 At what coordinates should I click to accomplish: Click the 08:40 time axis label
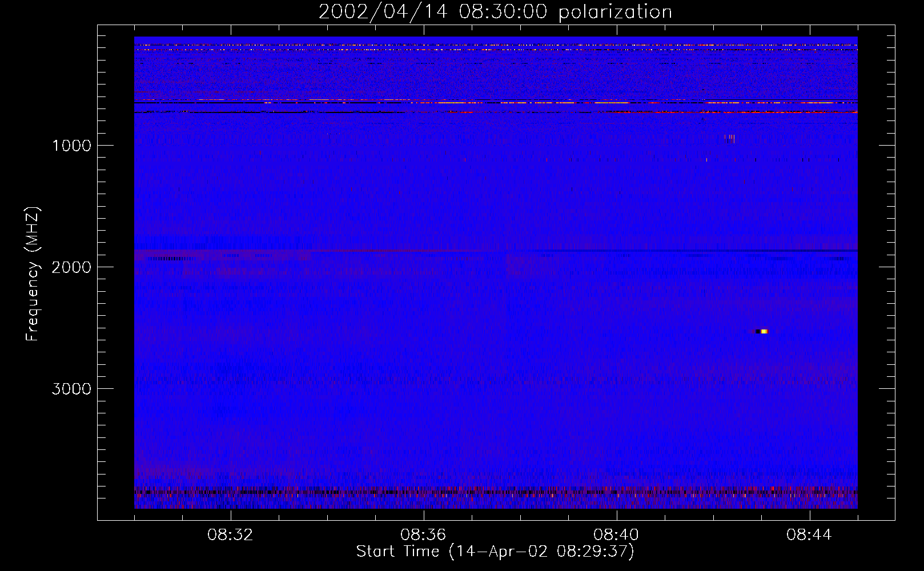[616, 535]
